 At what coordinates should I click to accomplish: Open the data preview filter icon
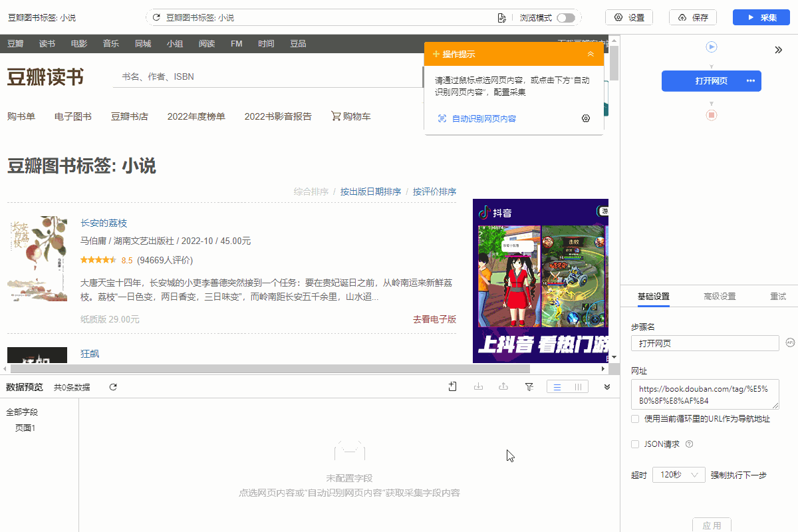529,387
